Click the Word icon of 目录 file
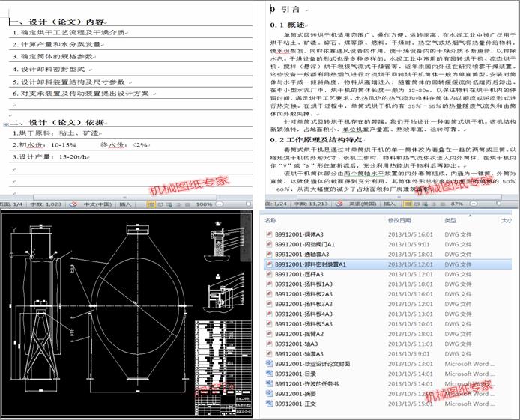Screen dimensions: 520x420 [x=269, y=374]
